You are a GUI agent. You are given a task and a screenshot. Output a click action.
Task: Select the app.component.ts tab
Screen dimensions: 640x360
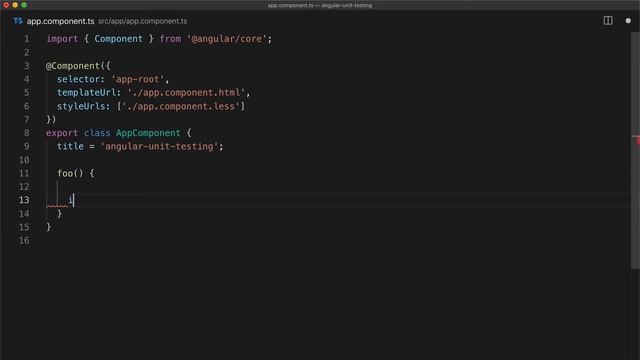tap(60, 21)
